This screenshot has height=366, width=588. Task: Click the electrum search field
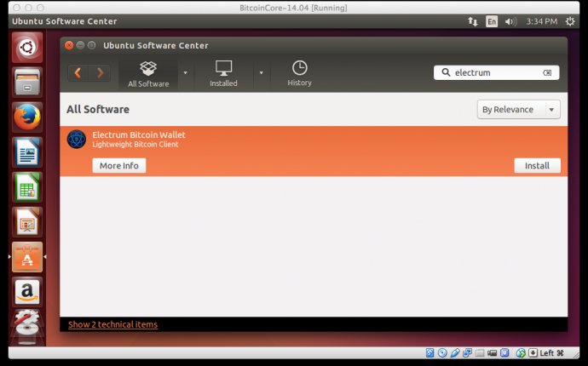point(497,72)
